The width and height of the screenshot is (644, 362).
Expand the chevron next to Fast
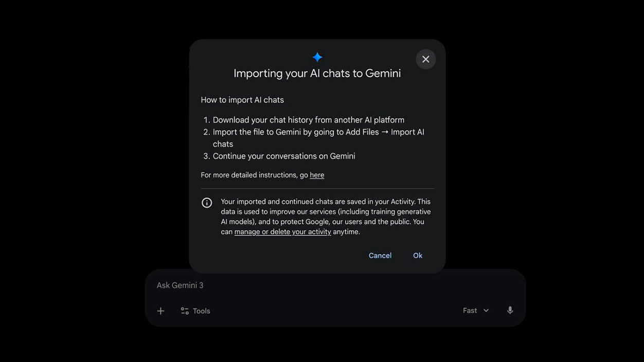(486, 311)
